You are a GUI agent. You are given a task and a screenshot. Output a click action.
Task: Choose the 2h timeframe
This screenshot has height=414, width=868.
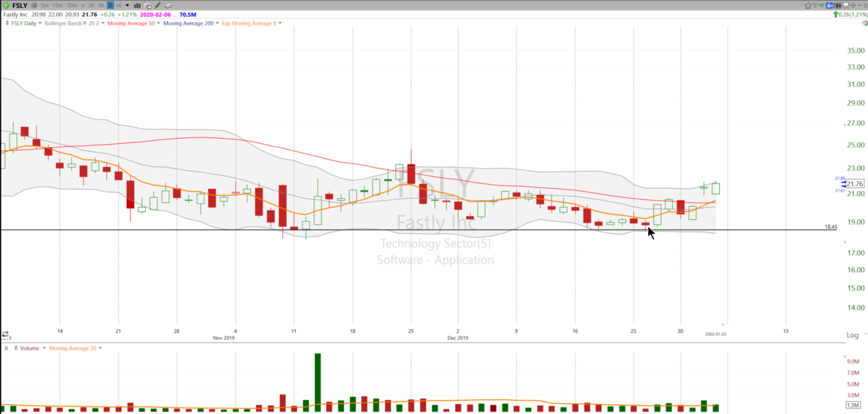click(91, 5)
